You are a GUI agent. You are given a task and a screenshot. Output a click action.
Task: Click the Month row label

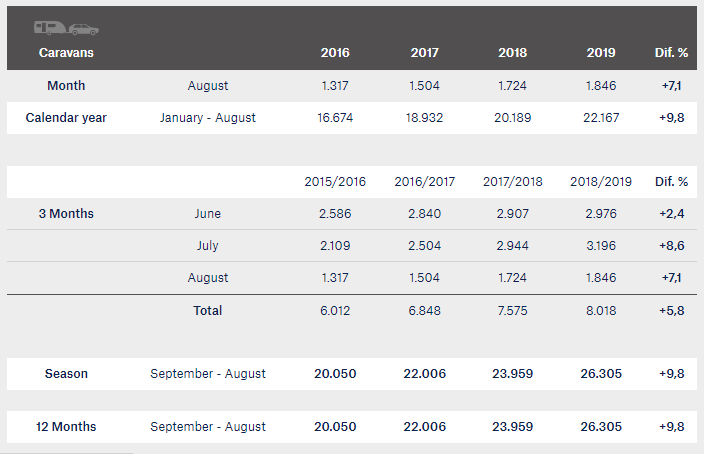tap(66, 85)
